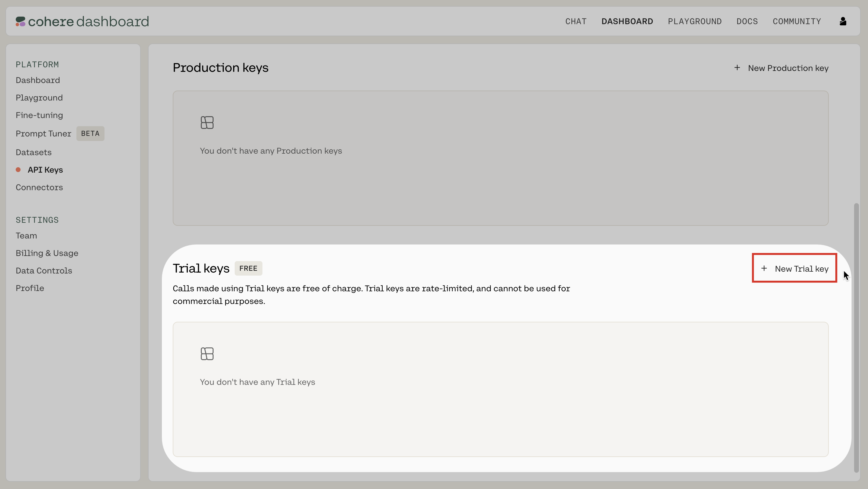The image size is (868, 489).
Task: Create a New Trial key
Action: tap(795, 268)
